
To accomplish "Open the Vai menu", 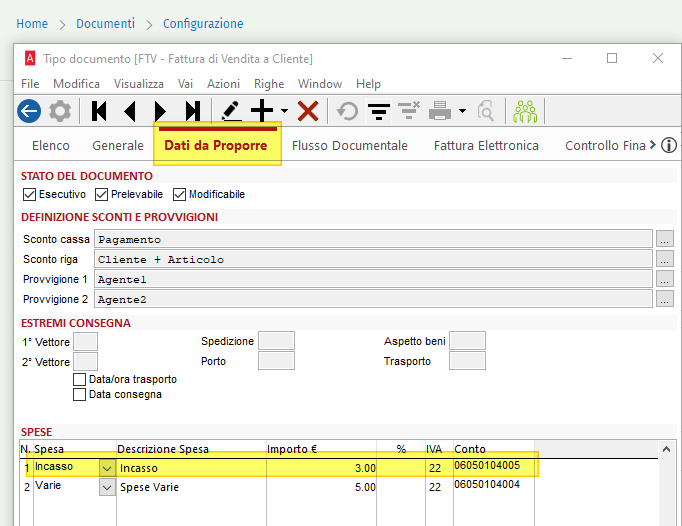I will (x=185, y=84).
